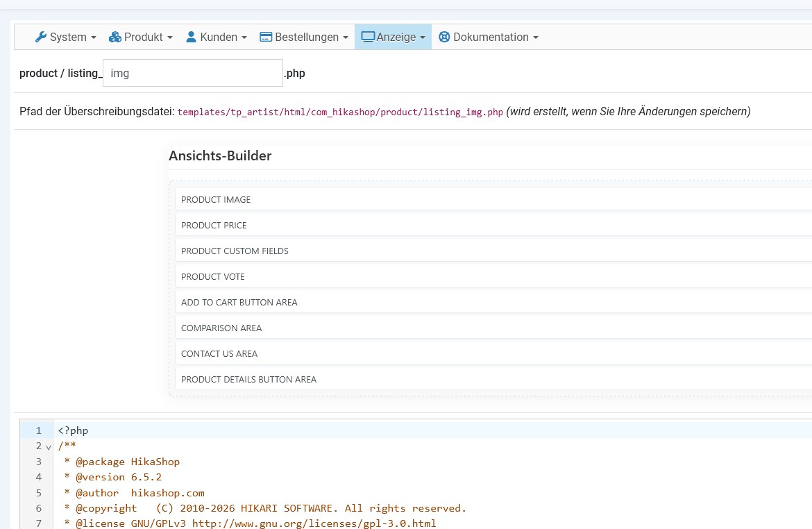Open the Anzeige menu

point(393,37)
